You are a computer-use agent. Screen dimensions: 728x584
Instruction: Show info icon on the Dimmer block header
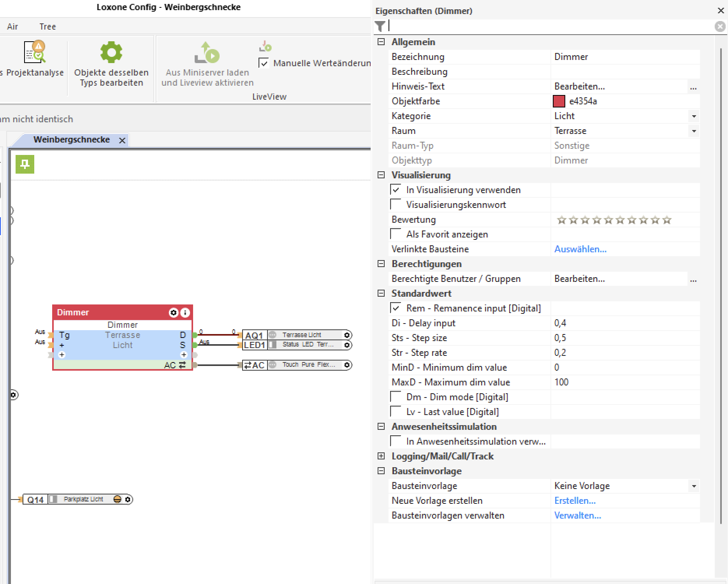click(x=185, y=312)
